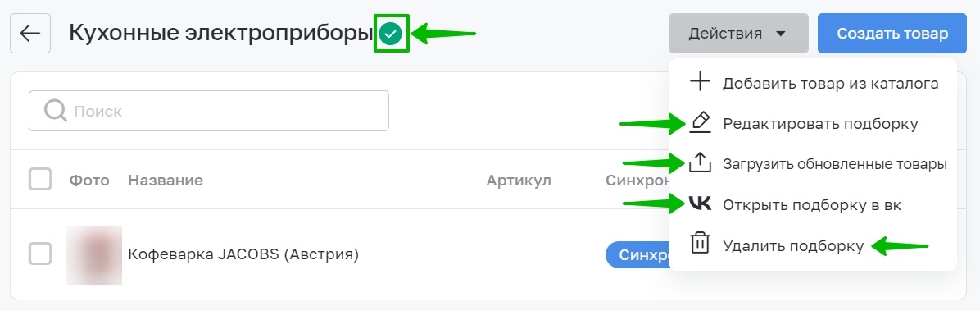Click the back arrow button
The image size is (980, 311).
click(x=30, y=33)
